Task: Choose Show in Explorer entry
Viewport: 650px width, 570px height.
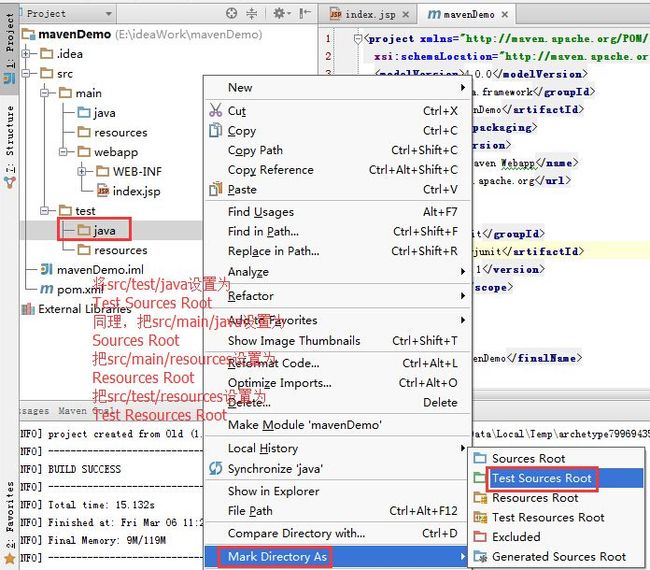Action: 338,491
